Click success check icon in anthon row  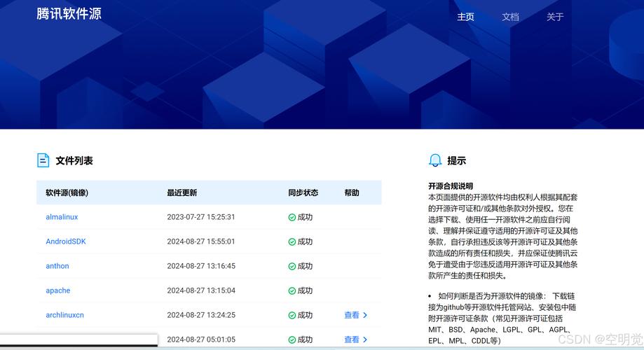tap(292, 266)
